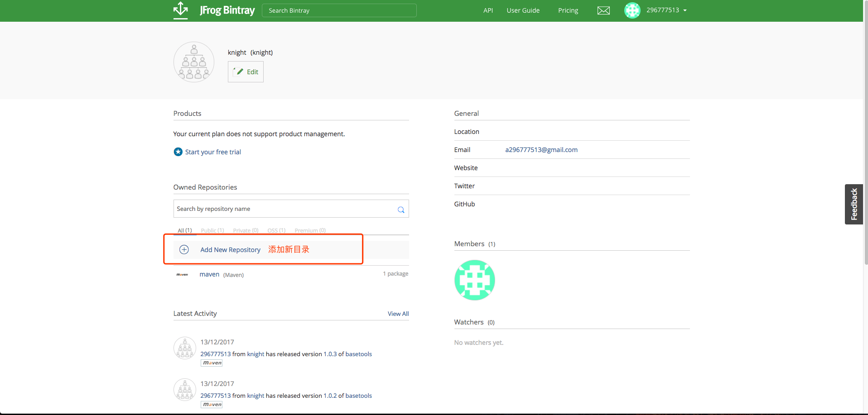Click the maven repository logo icon

point(182,275)
